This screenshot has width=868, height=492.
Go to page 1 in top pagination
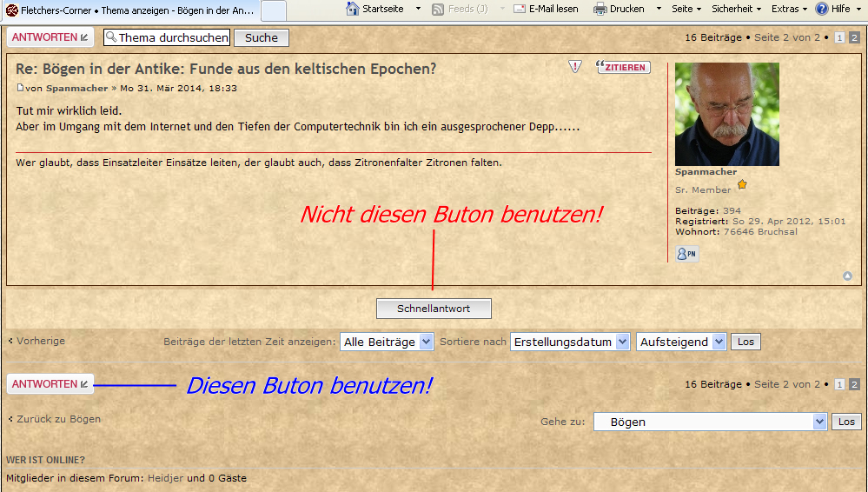pos(839,37)
